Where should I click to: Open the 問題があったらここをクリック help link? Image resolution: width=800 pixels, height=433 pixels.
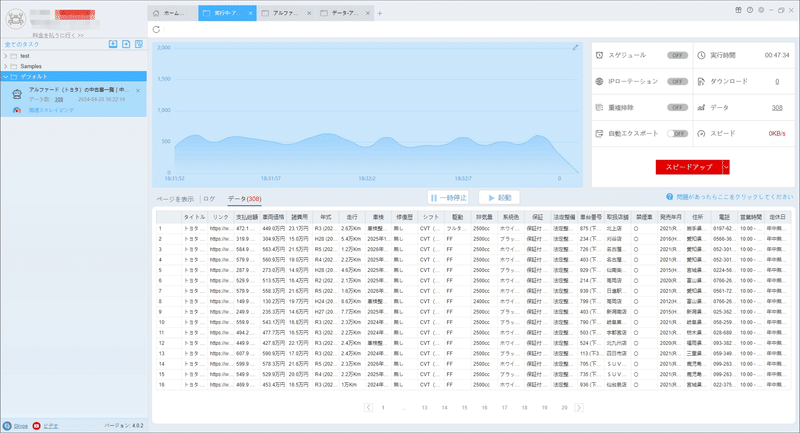pos(735,197)
